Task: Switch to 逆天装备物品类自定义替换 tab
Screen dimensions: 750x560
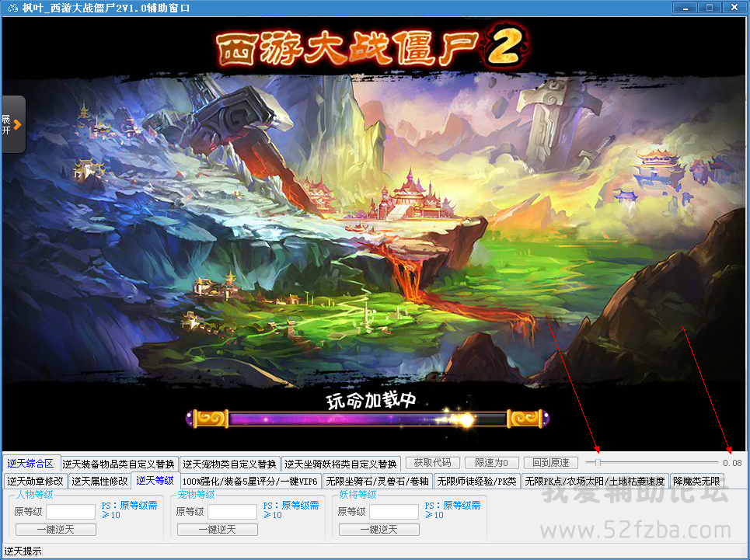Action: coord(119,464)
